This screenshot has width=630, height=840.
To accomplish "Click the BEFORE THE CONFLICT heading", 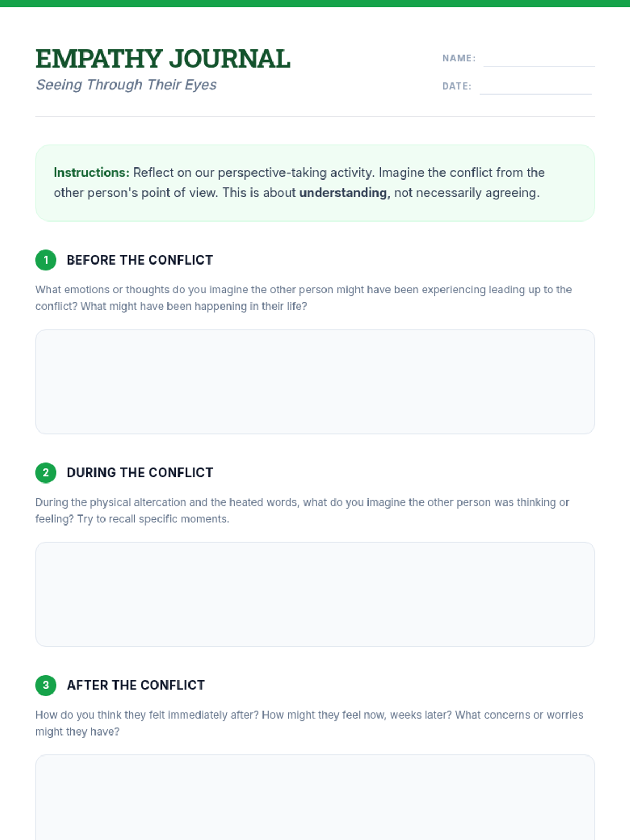I will pyautogui.click(x=140, y=260).
